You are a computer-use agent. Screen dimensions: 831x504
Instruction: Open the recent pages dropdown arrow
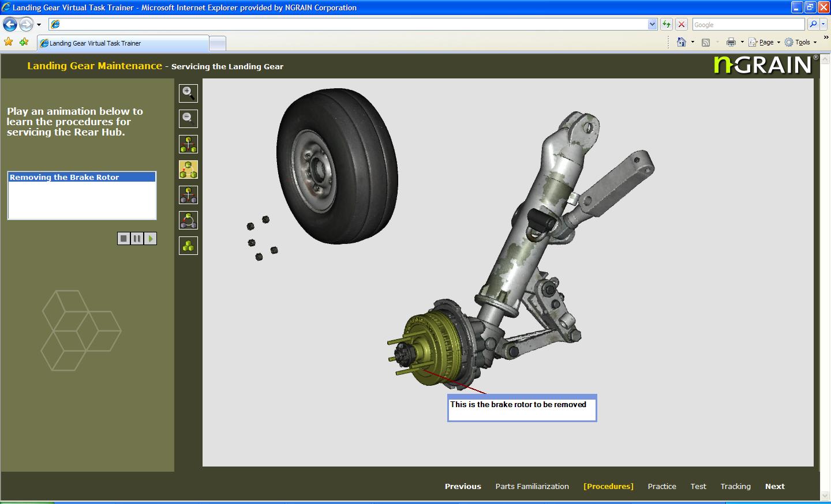click(x=39, y=25)
